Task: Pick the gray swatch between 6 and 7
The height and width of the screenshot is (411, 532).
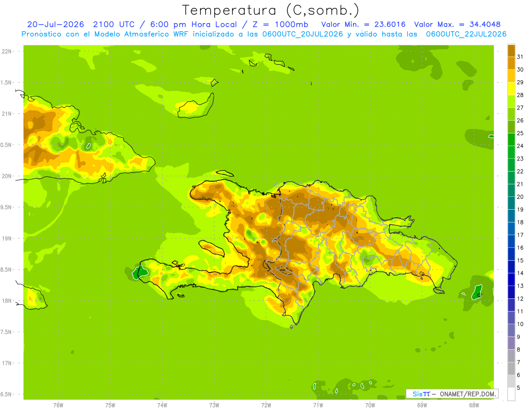Action: (511, 368)
